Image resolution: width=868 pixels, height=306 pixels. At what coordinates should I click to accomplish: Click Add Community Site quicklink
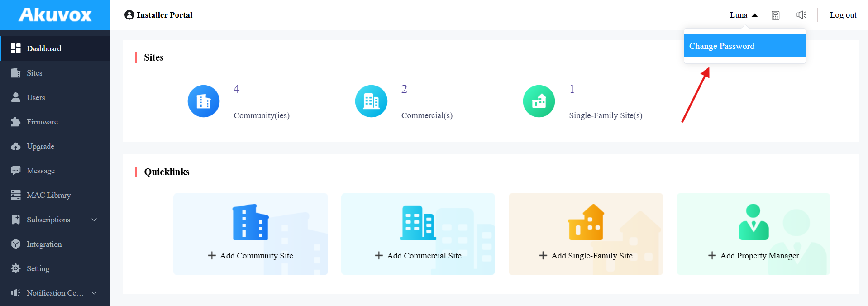(x=250, y=234)
